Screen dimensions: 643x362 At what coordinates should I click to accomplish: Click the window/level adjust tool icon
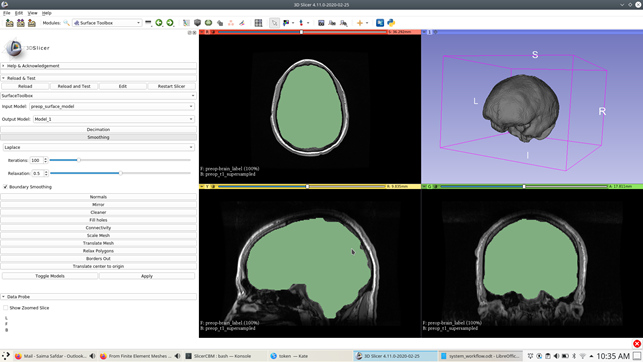pyautogui.click(x=286, y=23)
